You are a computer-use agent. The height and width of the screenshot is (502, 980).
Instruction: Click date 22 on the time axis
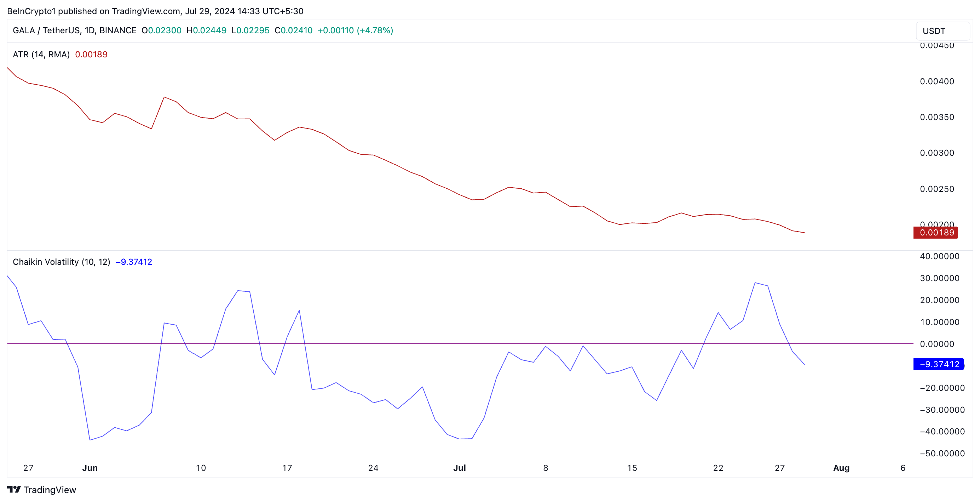718,468
